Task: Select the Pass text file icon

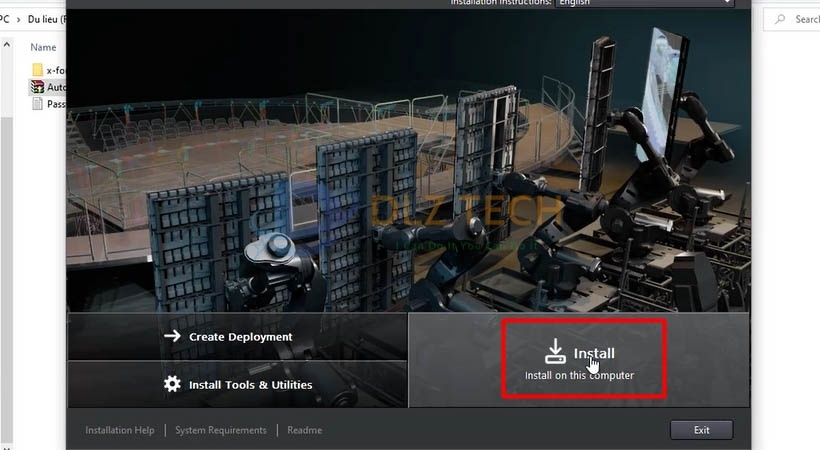Action: point(38,104)
